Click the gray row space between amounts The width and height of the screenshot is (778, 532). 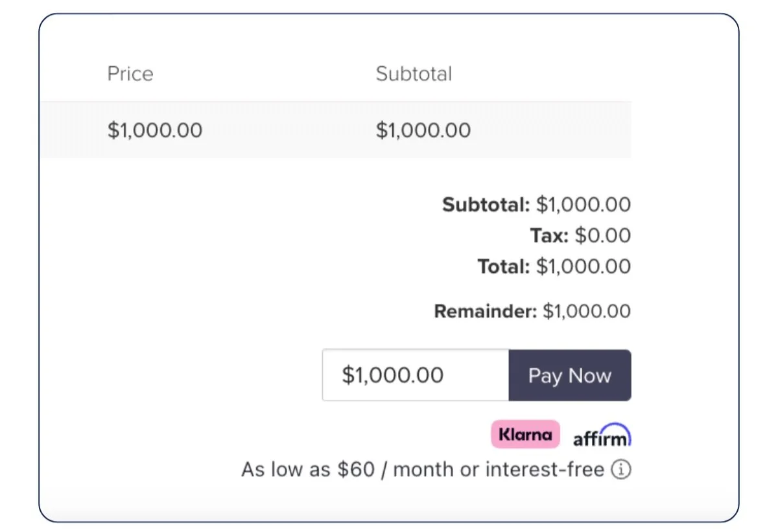point(289,130)
